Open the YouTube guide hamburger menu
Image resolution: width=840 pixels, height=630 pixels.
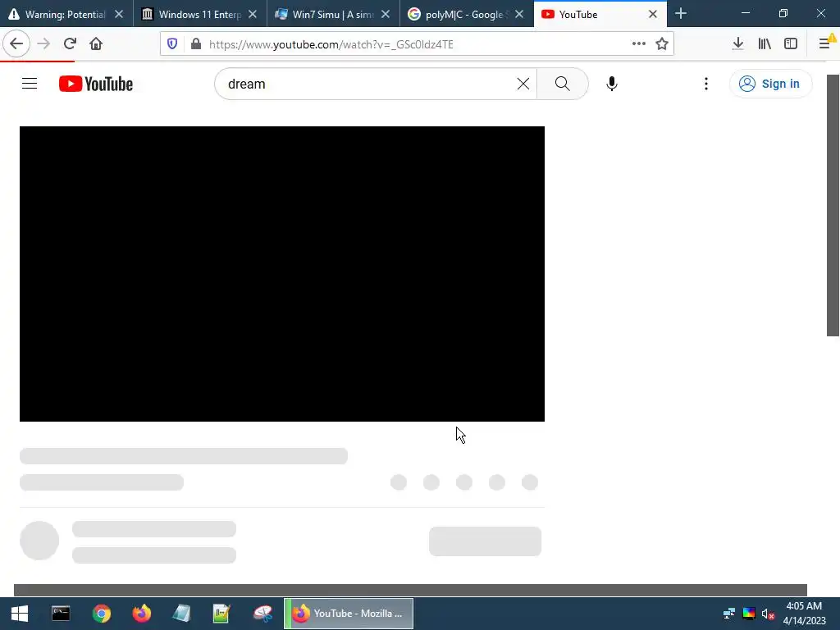pyautogui.click(x=30, y=84)
